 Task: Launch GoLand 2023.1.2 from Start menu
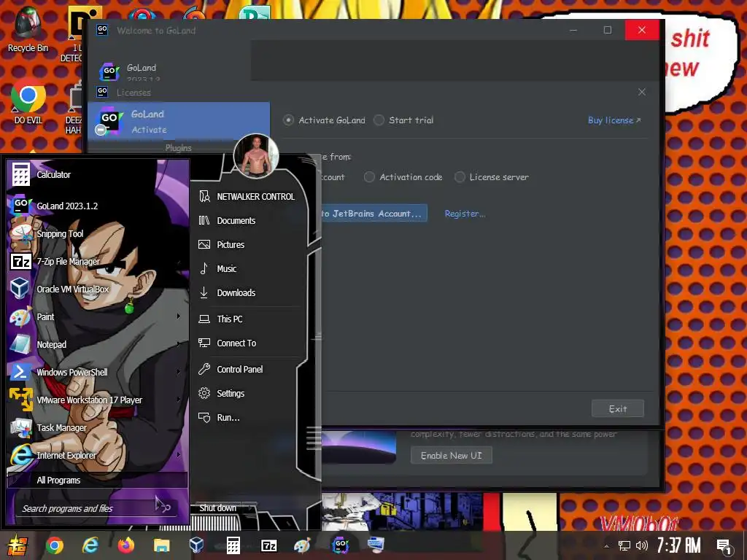98,206
